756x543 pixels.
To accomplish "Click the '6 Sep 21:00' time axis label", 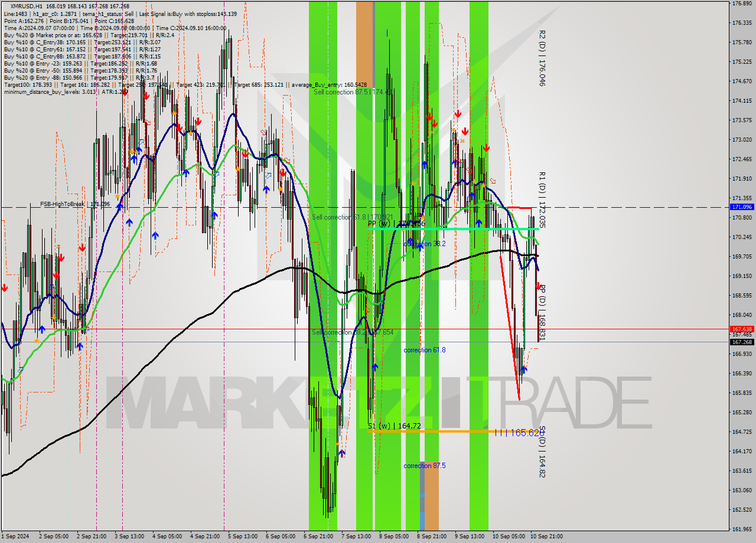I will 318,537.
